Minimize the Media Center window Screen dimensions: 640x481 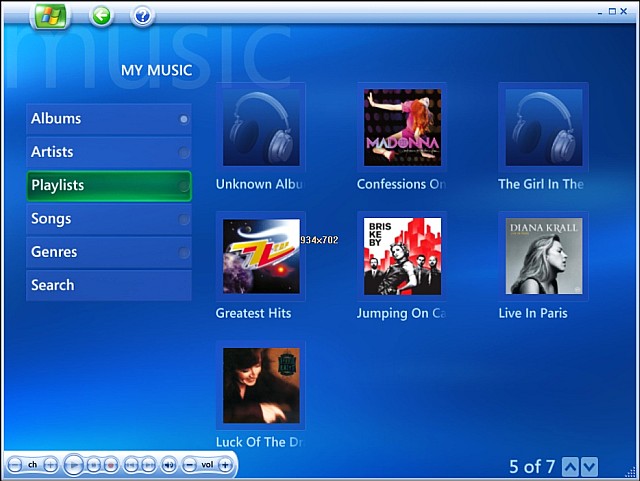tap(600, 13)
